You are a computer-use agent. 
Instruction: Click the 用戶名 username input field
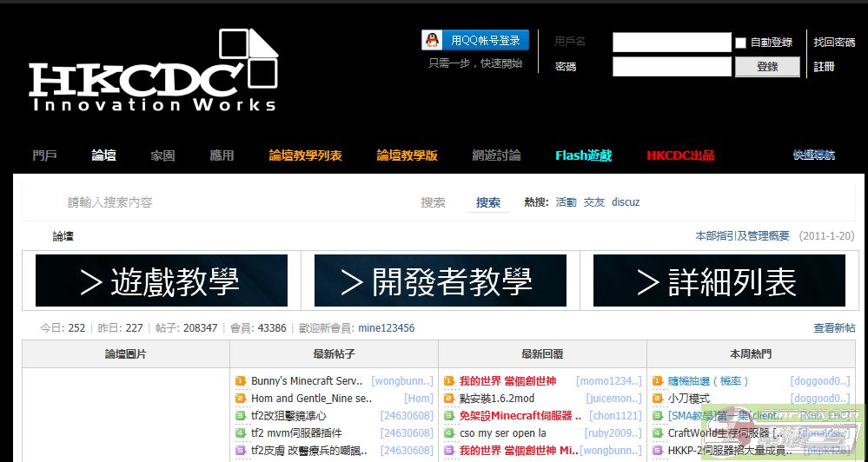(671, 42)
